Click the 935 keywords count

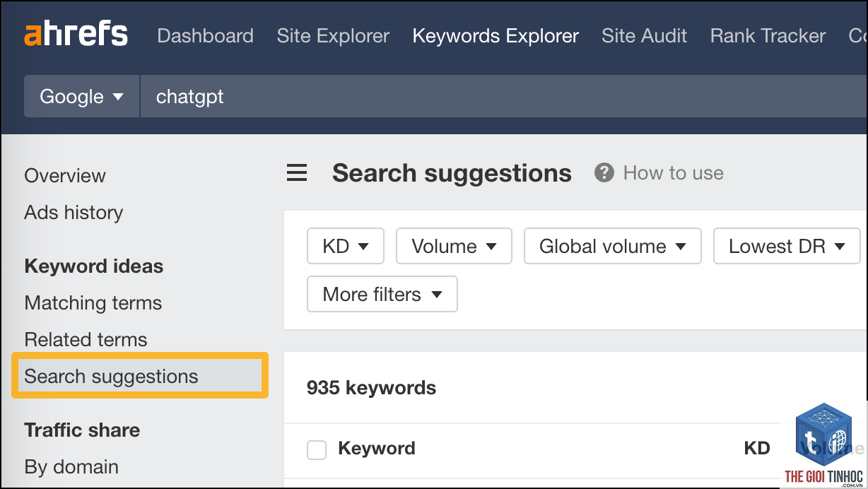[372, 388]
